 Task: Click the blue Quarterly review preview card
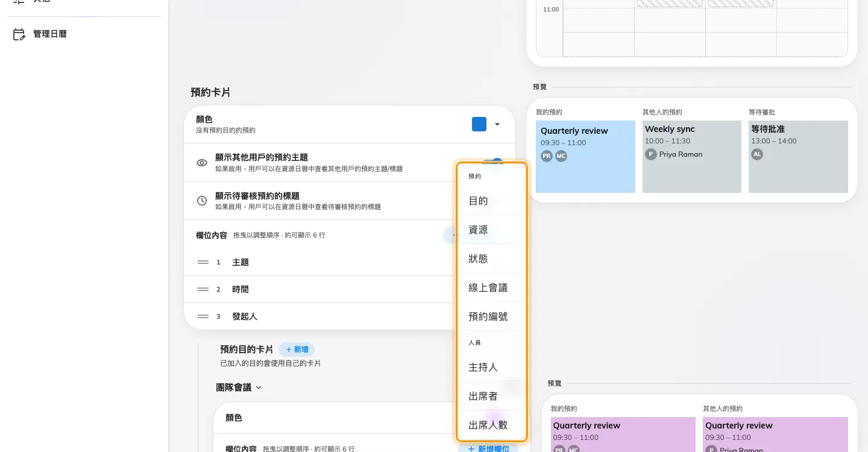click(x=585, y=157)
